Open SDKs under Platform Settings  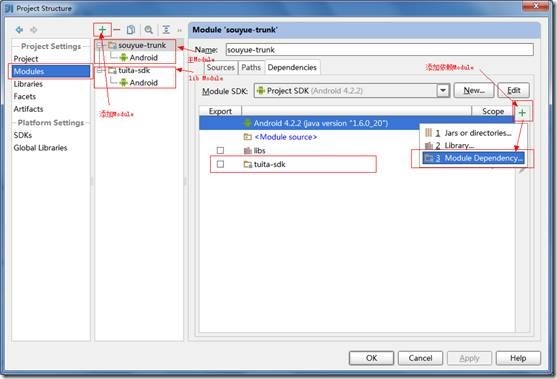pos(23,135)
